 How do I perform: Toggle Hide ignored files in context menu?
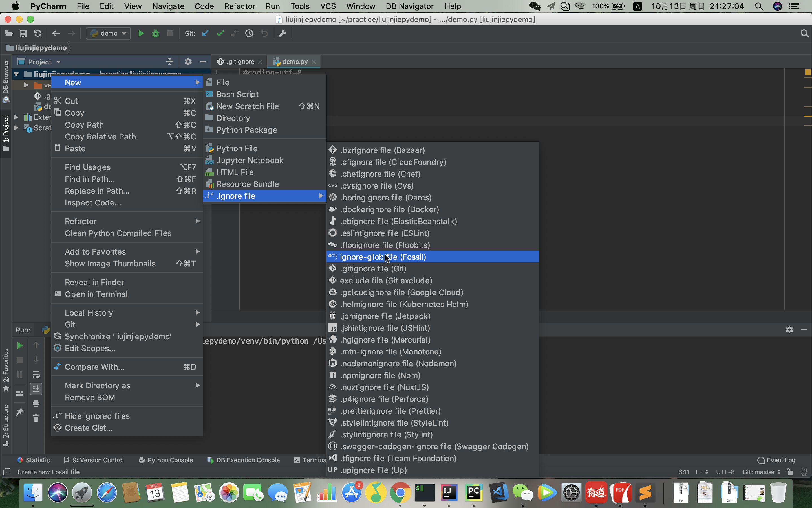[x=127, y=416]
